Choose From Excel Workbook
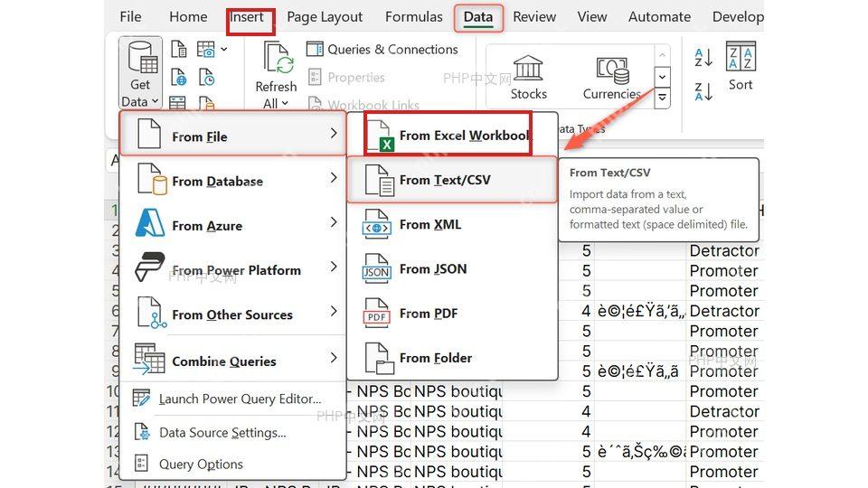868x488 pixels. (x=452, y=135)
